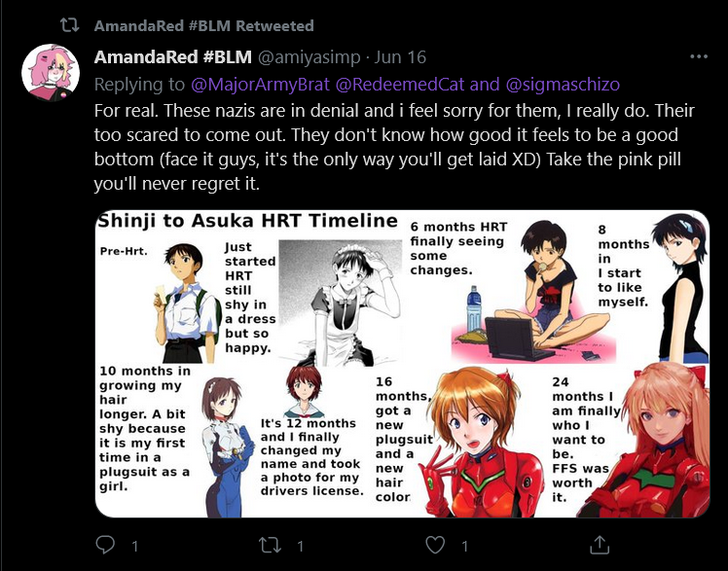728x571 pixels.
Task: Open the three-dot more options menu
Action: point(699,57)
